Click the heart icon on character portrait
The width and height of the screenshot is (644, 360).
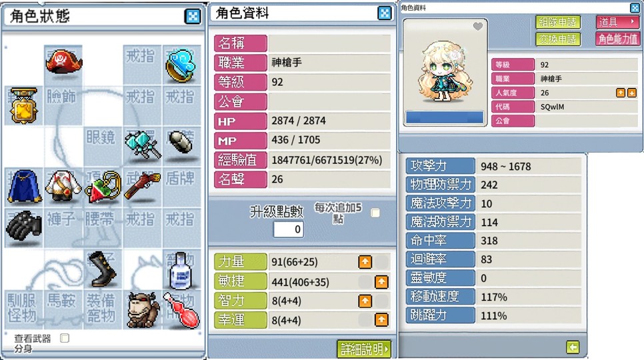pos(477,27)
